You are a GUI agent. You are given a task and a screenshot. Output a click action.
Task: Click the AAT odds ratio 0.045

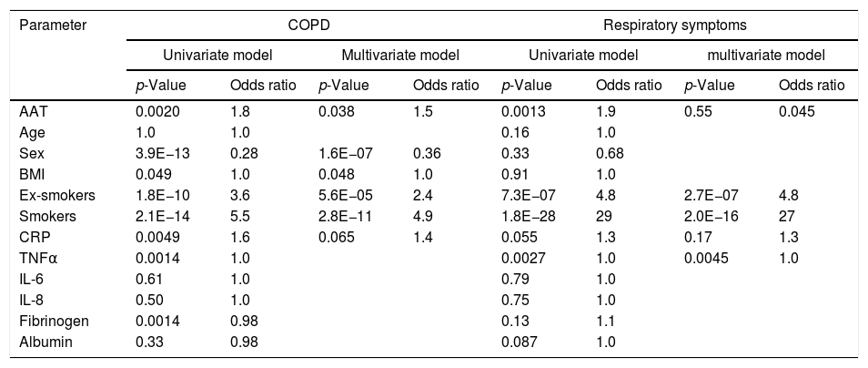797,112
